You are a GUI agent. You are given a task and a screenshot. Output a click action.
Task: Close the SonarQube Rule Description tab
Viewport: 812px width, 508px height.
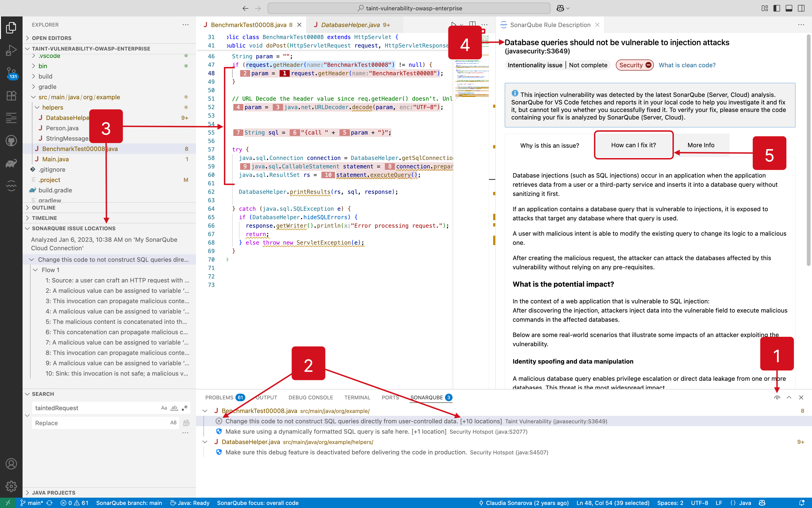click(x=597, y=25)
